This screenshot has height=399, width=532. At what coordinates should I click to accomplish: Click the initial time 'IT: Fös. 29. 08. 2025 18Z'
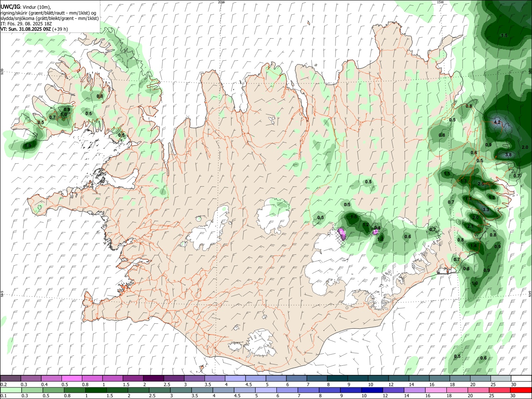coord(26,24)
